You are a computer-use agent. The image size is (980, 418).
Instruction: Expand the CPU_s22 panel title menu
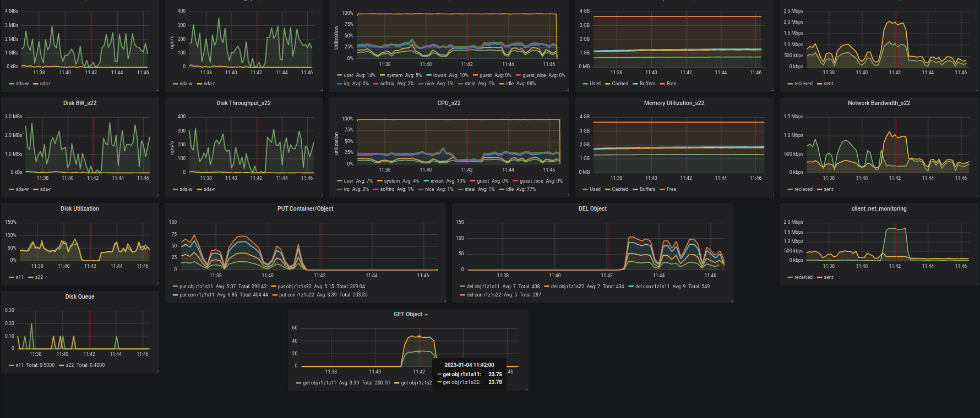pyautogui.click(x=449, y=103)
